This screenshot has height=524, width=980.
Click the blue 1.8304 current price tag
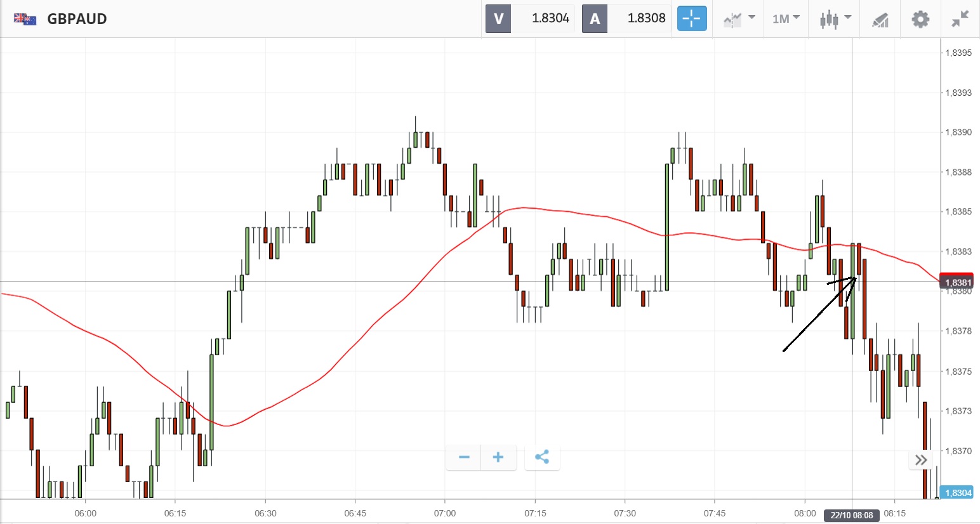(957, 493)
